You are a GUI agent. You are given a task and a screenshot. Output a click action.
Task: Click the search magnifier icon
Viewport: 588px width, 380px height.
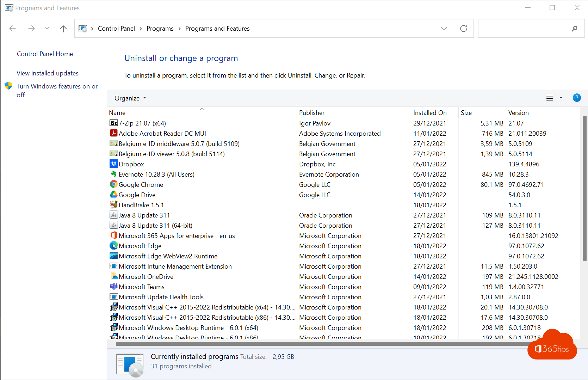(575, 29)
